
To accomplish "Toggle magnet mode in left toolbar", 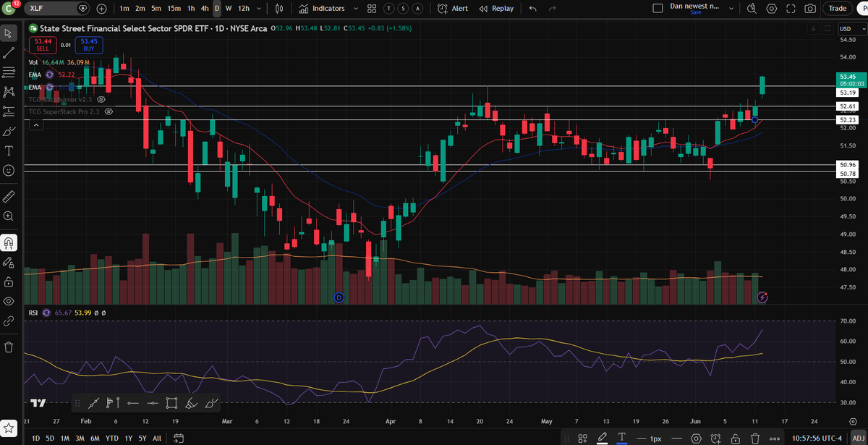I will pyautogui.click(x=9, y=242).
